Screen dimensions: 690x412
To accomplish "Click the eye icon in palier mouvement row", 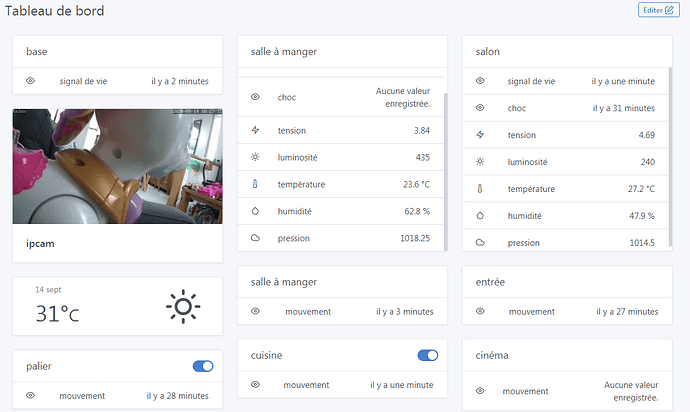I will 30,395.
